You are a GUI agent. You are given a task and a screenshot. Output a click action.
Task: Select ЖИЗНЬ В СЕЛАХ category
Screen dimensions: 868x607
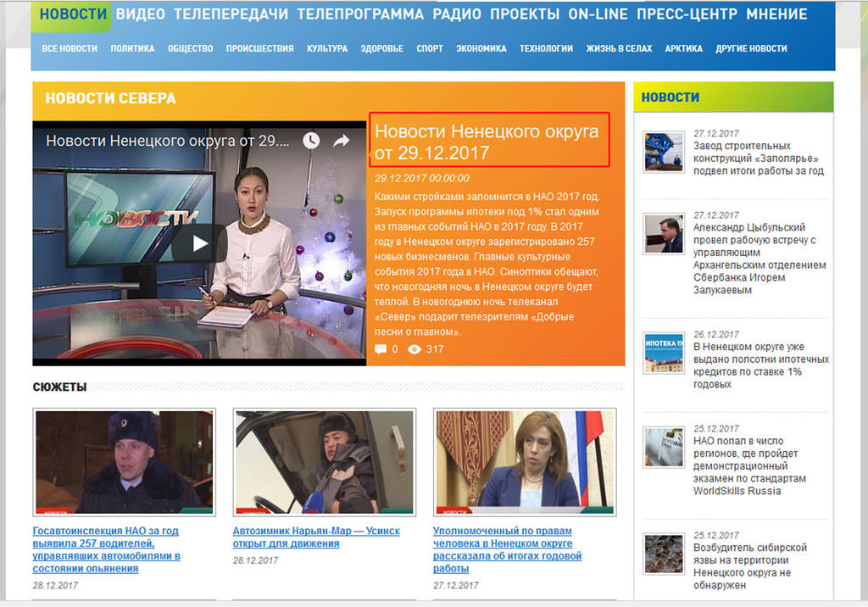pos(619,48)
